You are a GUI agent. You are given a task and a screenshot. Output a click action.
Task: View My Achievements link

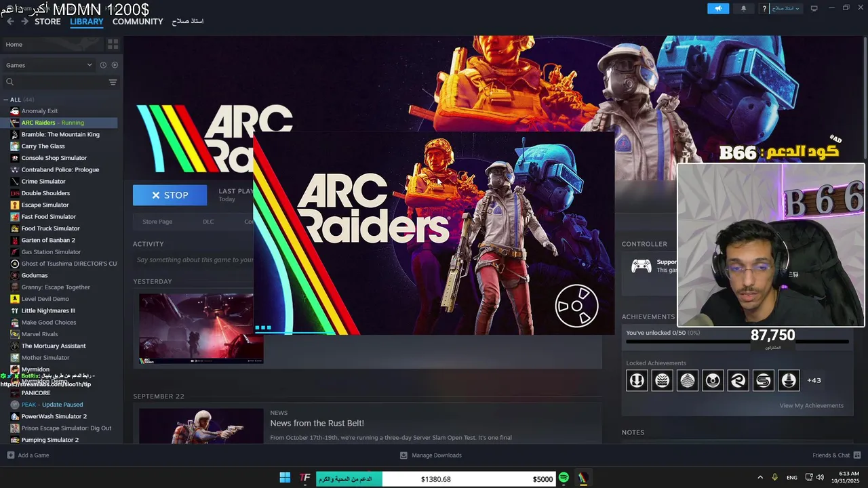(x=811, y=405)
